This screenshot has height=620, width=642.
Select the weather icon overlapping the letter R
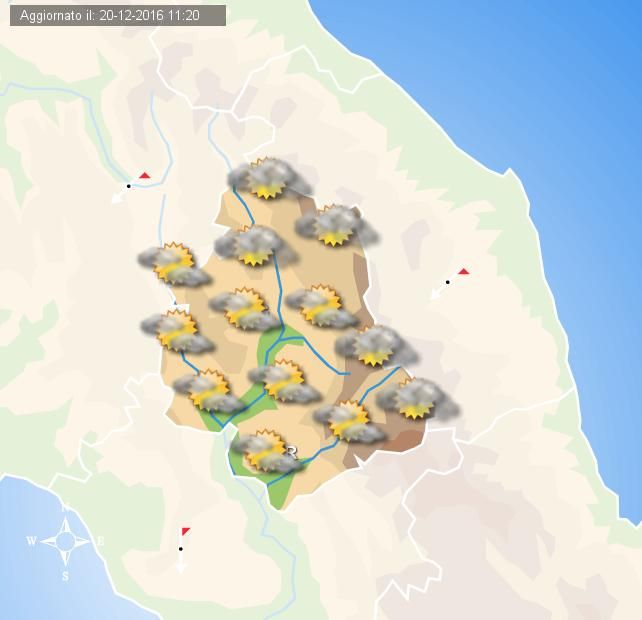click(x=266, y=452)
